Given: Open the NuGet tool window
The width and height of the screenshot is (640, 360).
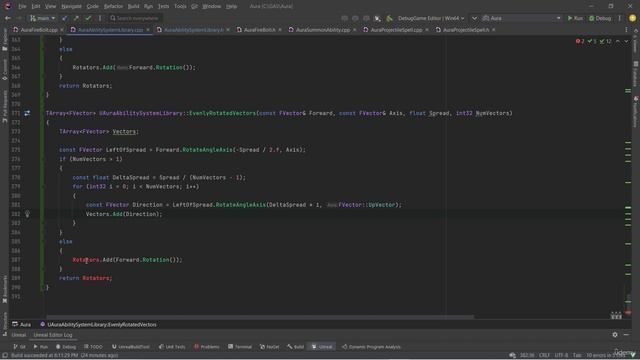Looking at the screenshot, I should pos(269,347).
